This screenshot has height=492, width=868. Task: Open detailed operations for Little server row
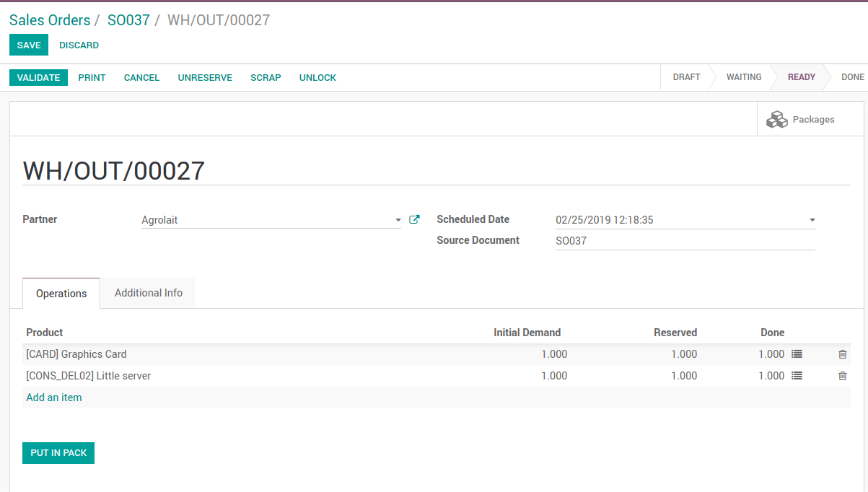[x=797, y=376]
